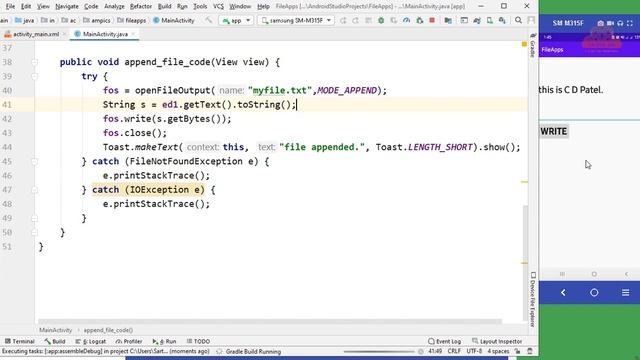Screen dimensions: 640x360
Task: Close the MainActivity.java tab
Action: click(133, 34)
